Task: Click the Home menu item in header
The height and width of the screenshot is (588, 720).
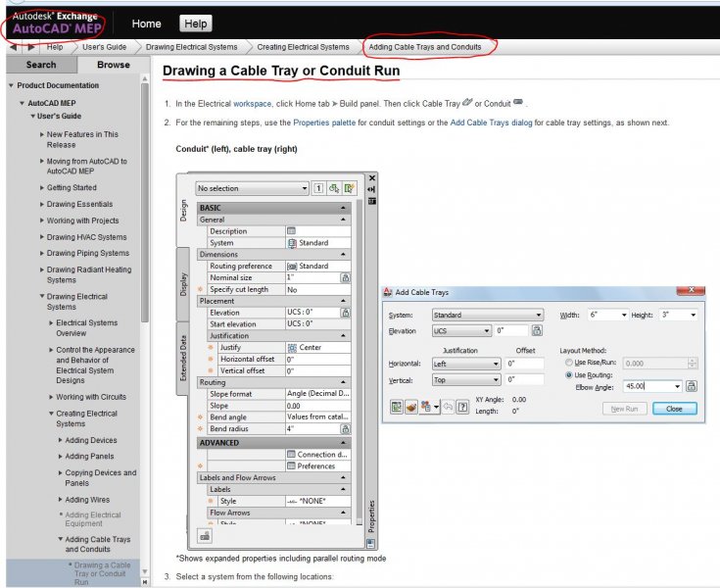Action: point(147,24)
